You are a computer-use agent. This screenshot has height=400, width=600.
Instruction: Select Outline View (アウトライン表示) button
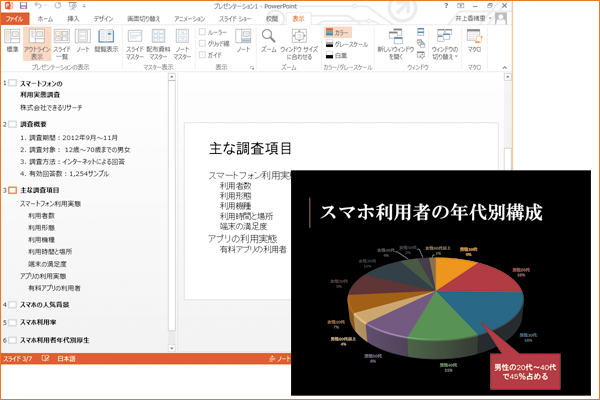click(37, 44)
